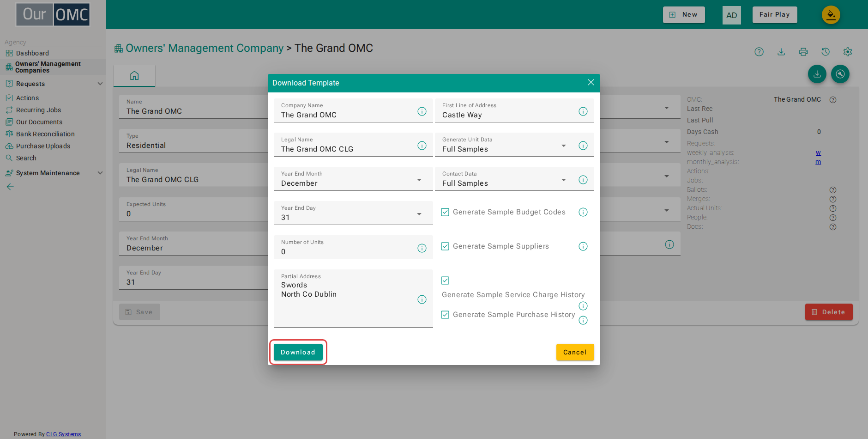Show info for Legal Name field

[422, 146]
